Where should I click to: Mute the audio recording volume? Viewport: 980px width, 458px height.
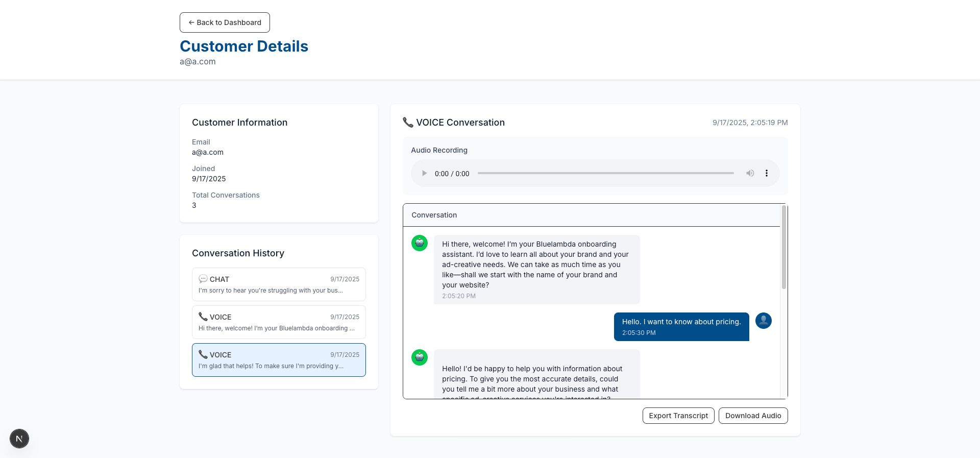click(750, 173)
